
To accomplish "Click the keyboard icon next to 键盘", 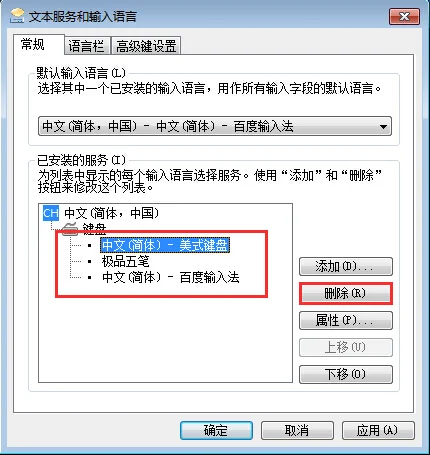I will [70, 229].
